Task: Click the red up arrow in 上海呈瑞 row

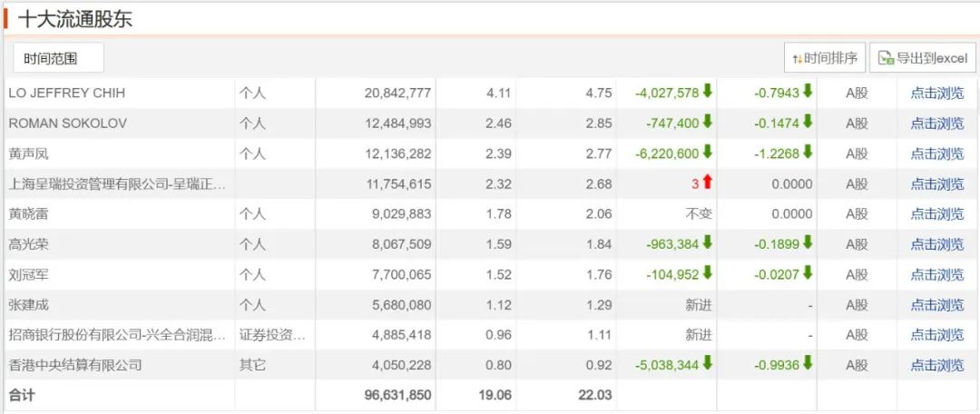Action: point(708,182)
